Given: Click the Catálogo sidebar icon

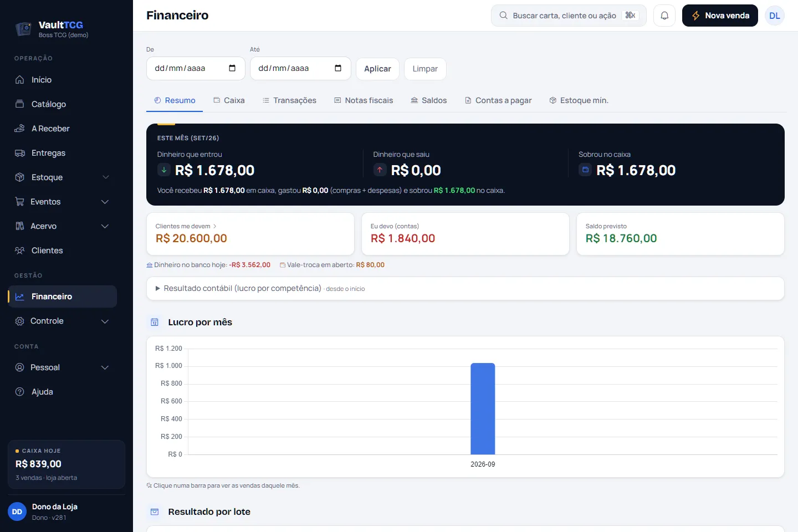Looking at the screenshot, I should pyautogui.click(x=20, y=104).
